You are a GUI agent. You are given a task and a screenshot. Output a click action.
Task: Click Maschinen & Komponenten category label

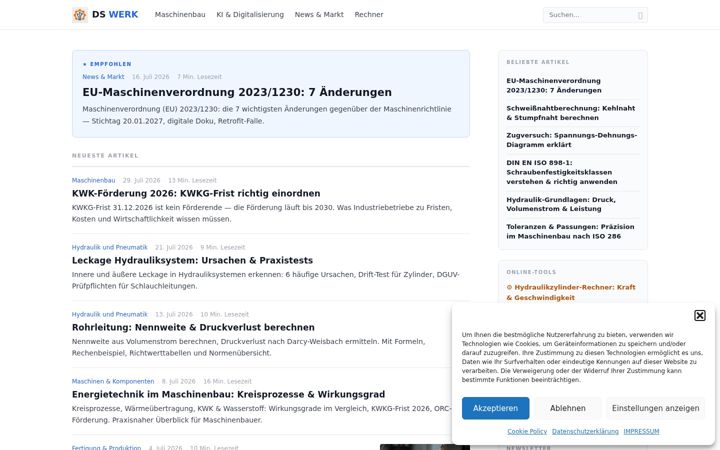(x=113, y=382)
